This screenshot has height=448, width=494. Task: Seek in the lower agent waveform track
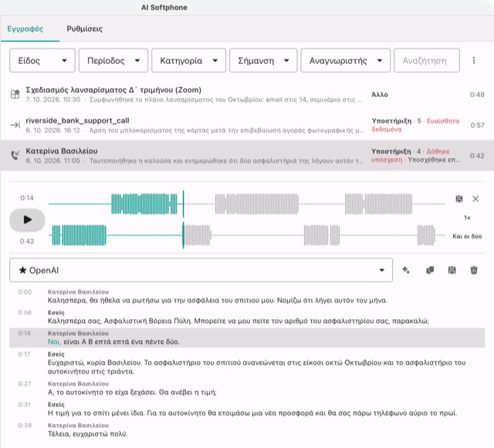[247, 235]
